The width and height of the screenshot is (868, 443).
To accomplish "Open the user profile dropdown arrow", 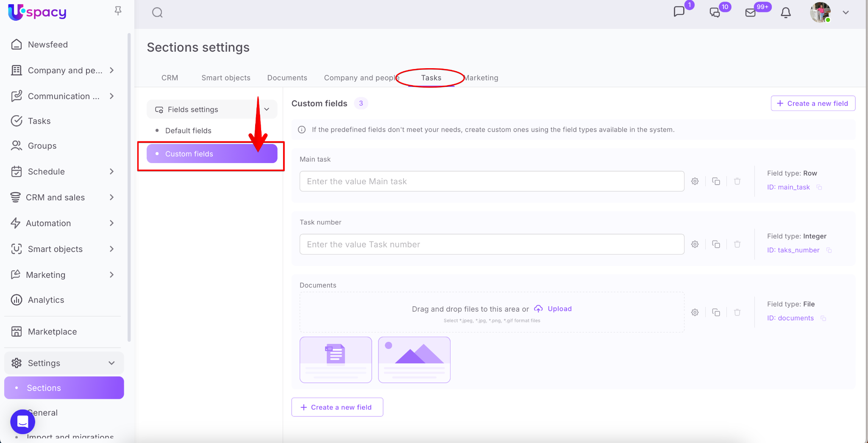I will tap(846, 13).
